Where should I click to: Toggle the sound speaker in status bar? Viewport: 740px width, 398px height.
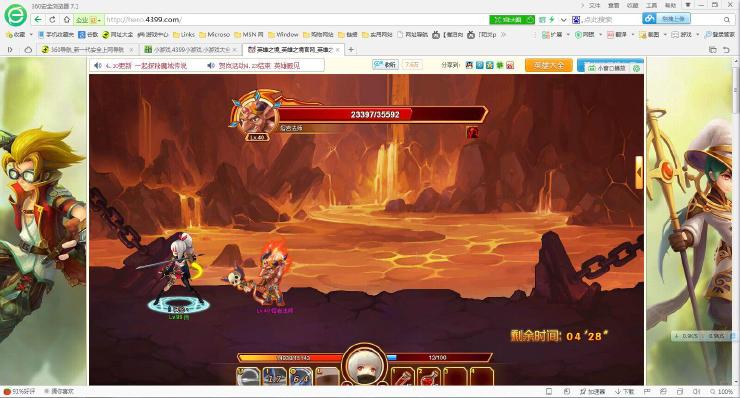pos(697,391)
